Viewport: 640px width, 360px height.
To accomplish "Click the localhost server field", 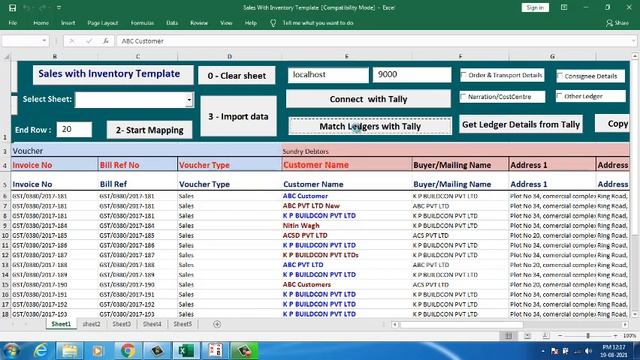I will coord(328,75).
